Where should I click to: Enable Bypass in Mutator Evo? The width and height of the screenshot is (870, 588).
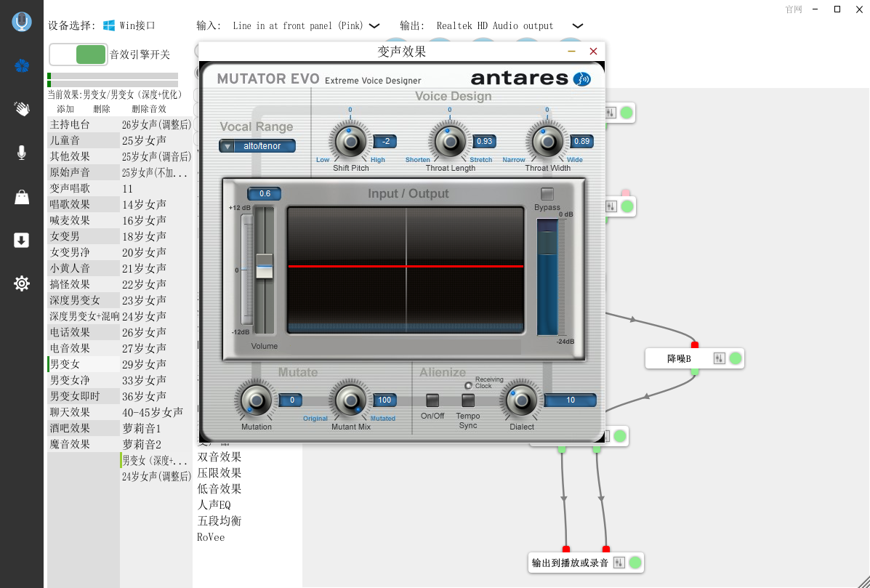tap(547, 193)
